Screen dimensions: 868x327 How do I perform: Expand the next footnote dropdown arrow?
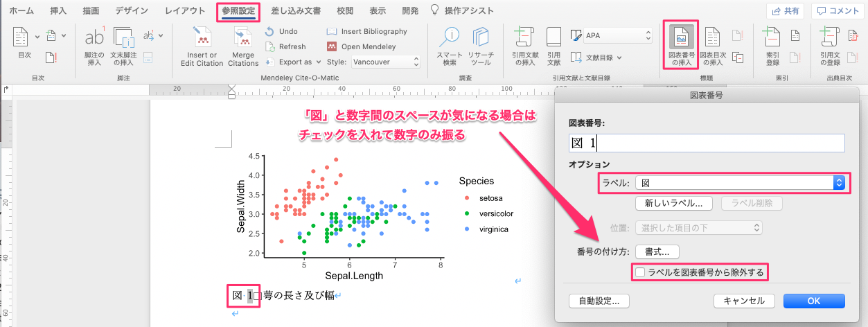click(x=161, y=35)
